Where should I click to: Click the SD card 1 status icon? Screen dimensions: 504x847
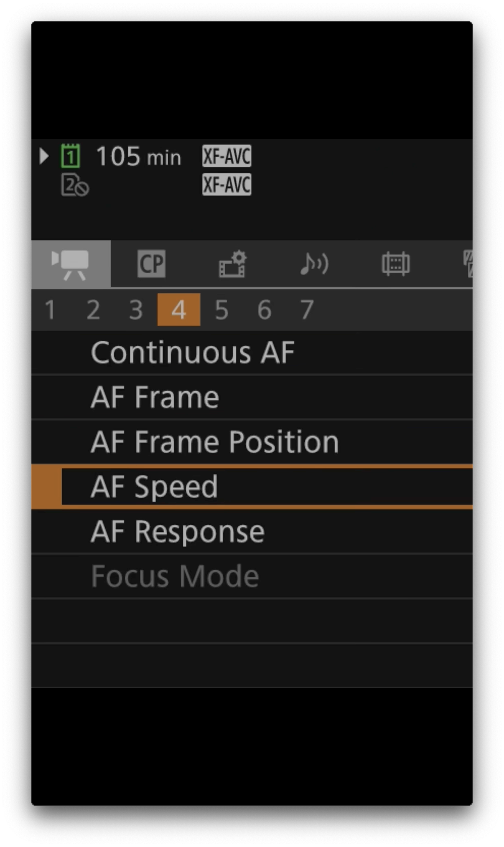[70, 156]
